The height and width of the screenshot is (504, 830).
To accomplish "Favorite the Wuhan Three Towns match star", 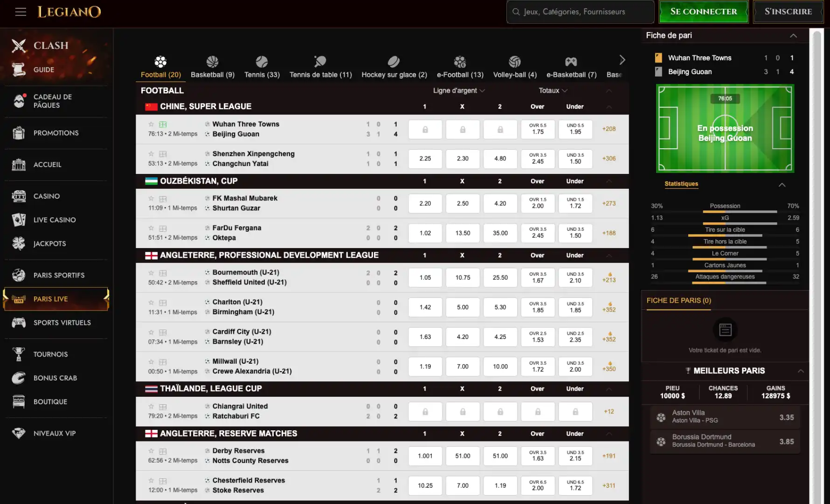I will 151,124.
